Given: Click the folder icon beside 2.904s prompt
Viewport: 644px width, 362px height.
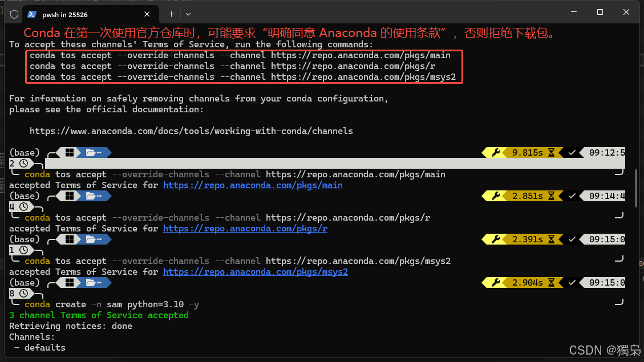Looking at the screenshot, I should pos(91,283).
